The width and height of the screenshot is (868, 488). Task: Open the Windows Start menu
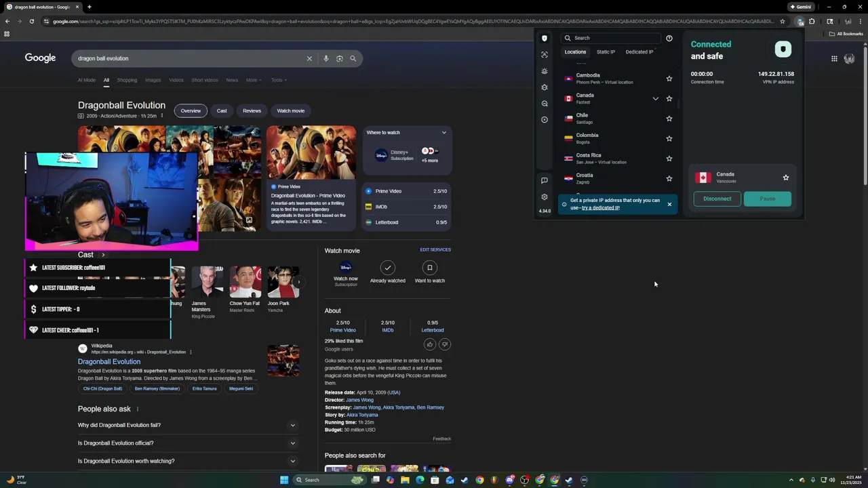point(284,480)
